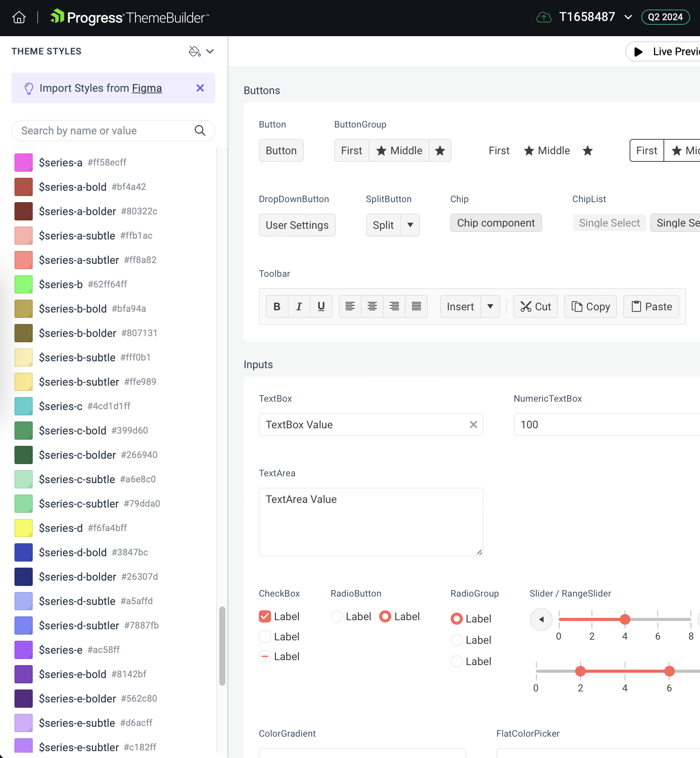The height and width of the screenshot is (758, 700).
Task: Open the T1658487 project dropdown
Action: click(x=628, y=17)
